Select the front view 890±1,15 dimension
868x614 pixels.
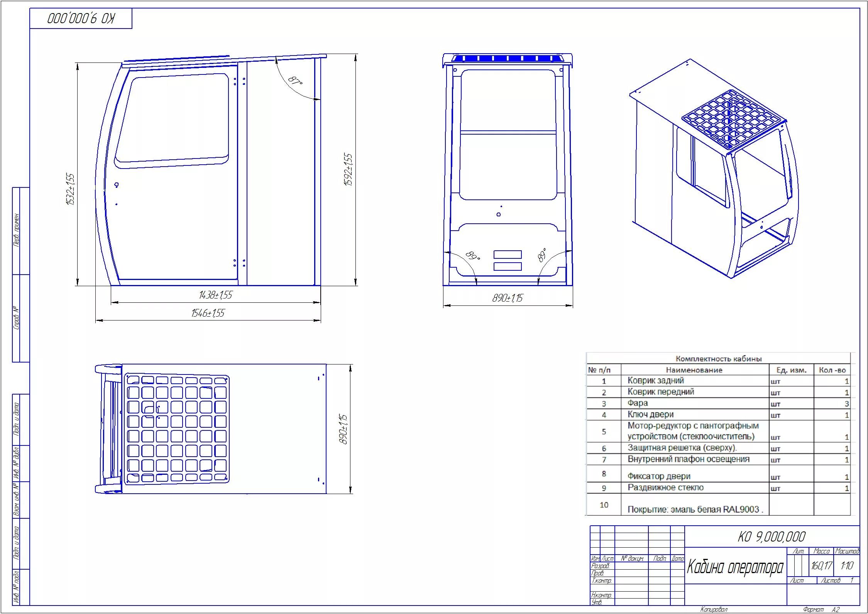click(x=507, y=298)
